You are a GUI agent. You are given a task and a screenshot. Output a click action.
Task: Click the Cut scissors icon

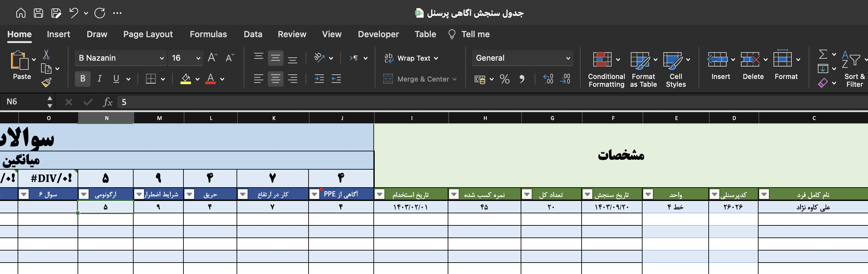pyautogui.click(x=47, y=54)
